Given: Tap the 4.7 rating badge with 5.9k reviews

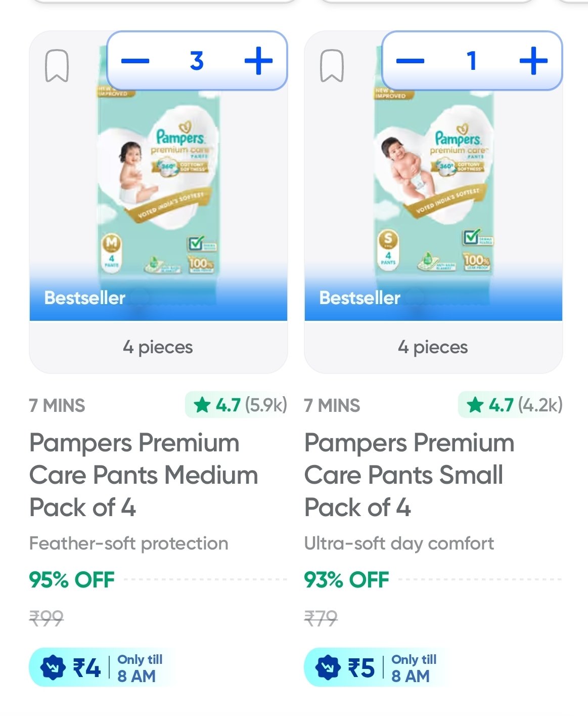Looking at the screenshot, I should (x=236, y=405).
